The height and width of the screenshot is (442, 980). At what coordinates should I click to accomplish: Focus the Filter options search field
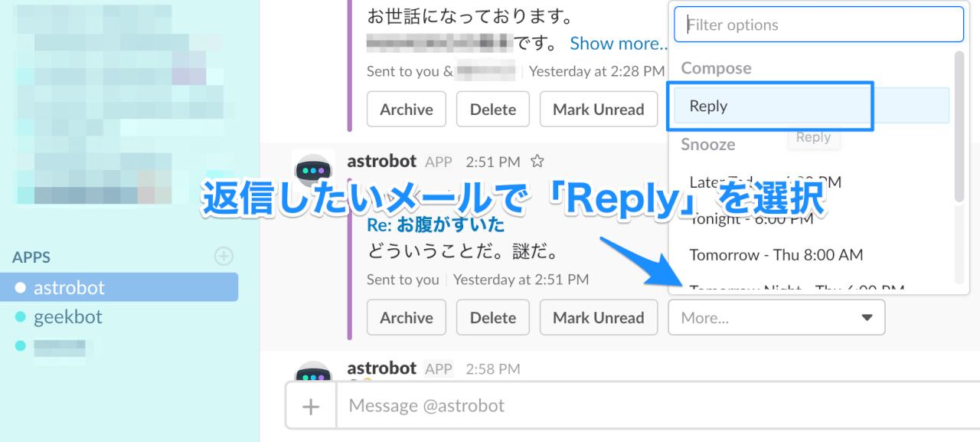(x=818, y=25)
